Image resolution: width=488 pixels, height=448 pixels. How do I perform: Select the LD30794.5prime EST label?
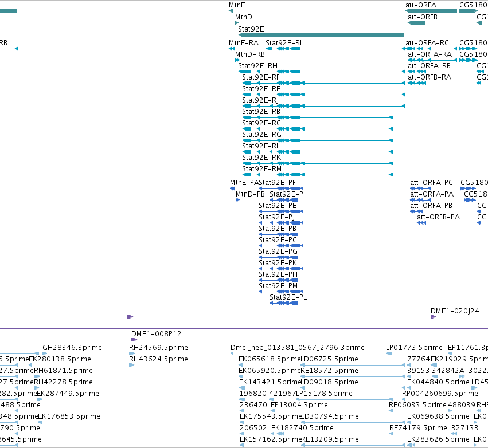point(330,416)
